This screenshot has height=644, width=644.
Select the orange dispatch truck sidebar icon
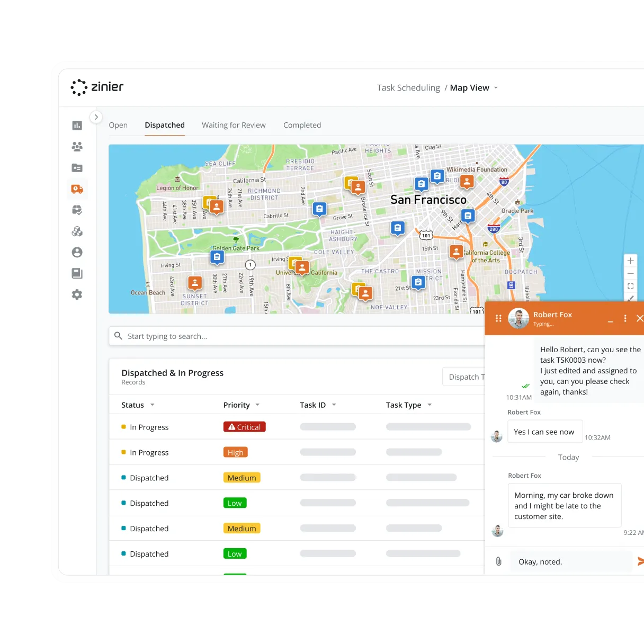point(77,189)
